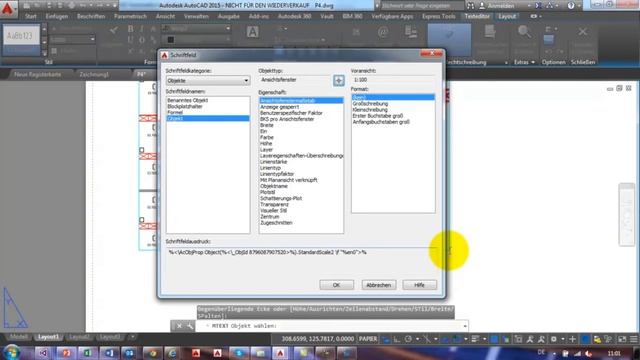Select 'Zugeschnitten' property
This screenshot has height=360, width=640.
276,223
